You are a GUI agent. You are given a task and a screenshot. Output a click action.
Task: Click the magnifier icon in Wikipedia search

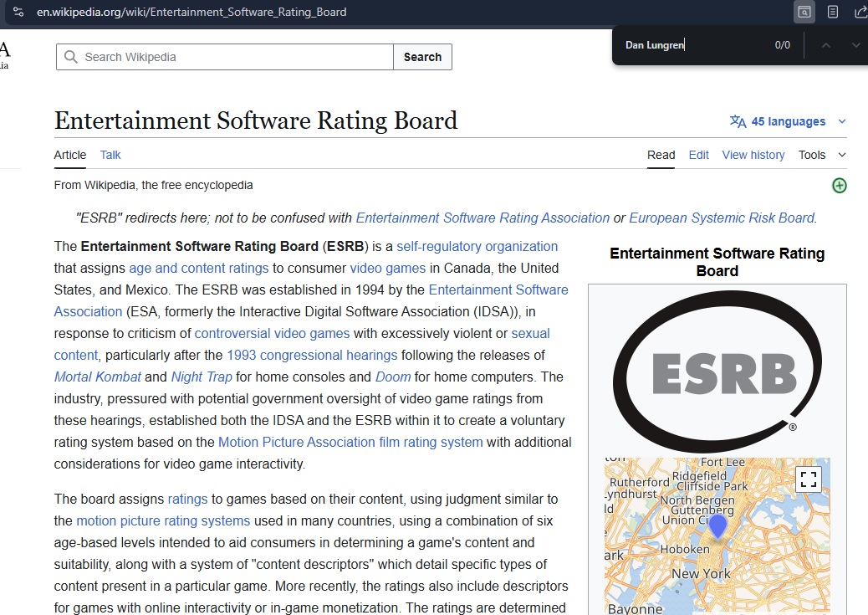coord(71,57)
